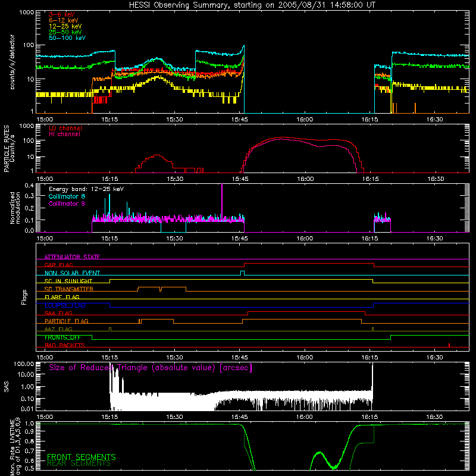Image resolution: width=476 pixels, height=476 pixels.
Task: Click the AAZ_FLAG label
Action: tap(58, 329)
